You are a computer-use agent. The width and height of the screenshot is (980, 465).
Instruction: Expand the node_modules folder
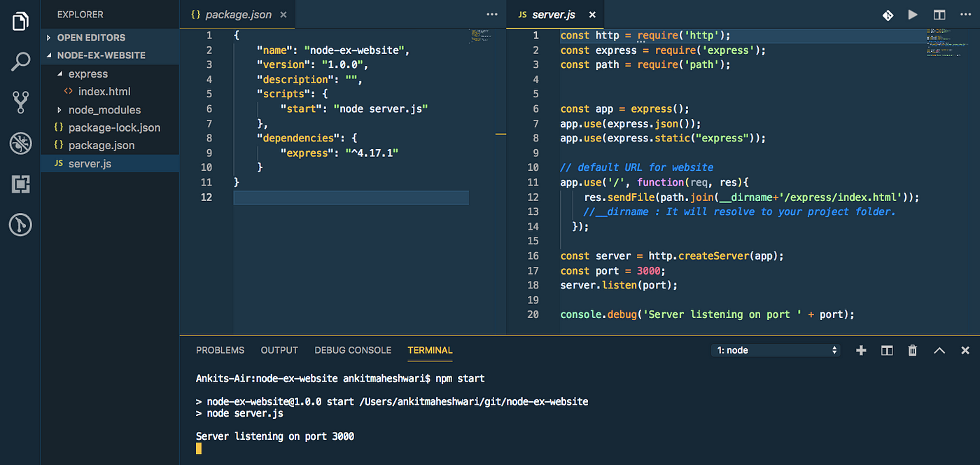[x=59, y=110]
